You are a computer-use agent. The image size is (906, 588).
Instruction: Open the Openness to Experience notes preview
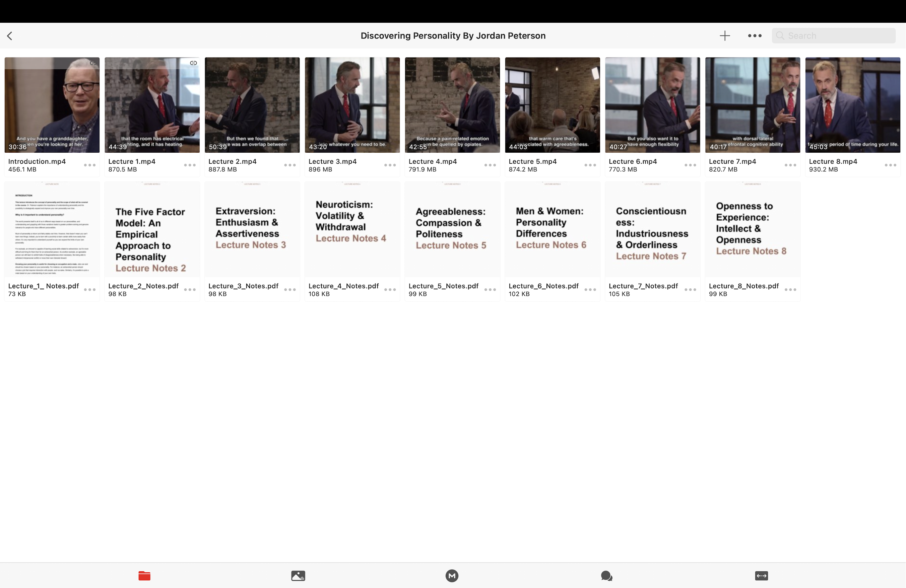(x=753, y=229)
